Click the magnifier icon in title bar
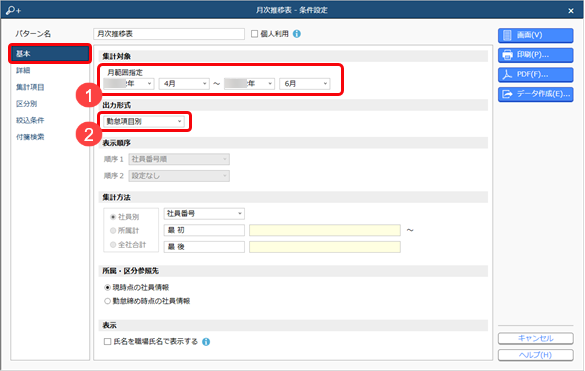 pyautogui.click(x=13, y=10)
